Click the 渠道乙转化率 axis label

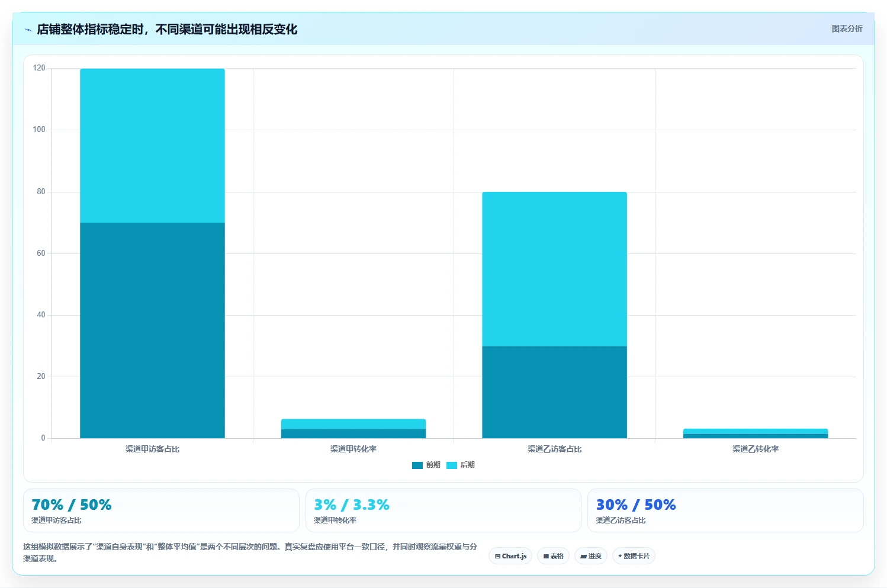coord(756,449)
